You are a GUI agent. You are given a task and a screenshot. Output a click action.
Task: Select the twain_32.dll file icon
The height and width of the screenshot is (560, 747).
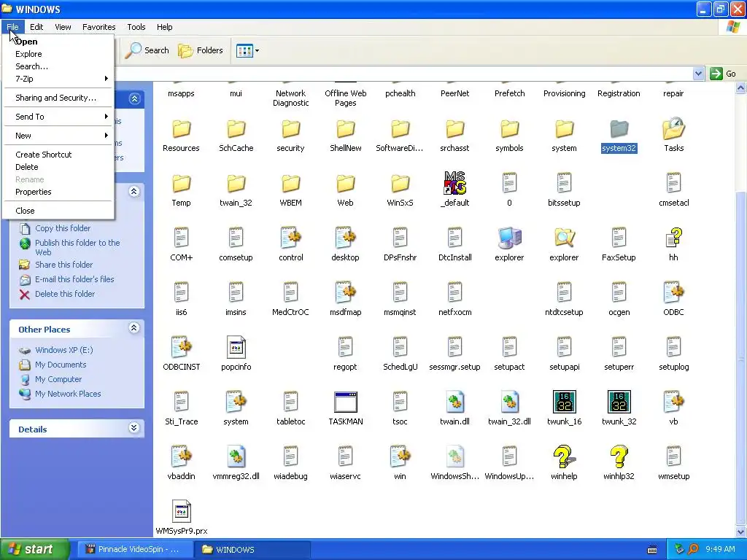(x=509, y=402)
